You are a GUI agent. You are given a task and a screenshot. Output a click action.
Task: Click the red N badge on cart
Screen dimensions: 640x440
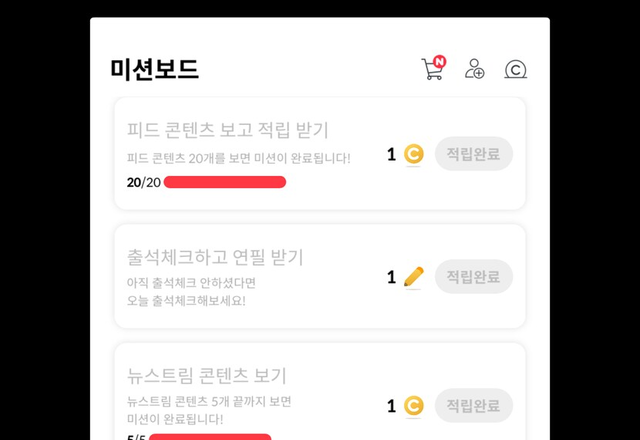440,62
